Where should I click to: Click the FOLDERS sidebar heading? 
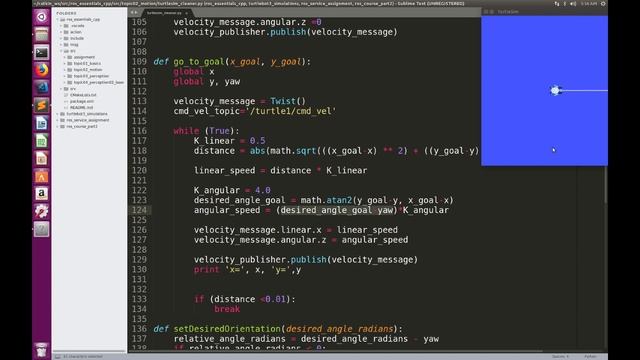pyautogui.click(x=66, y=13)
